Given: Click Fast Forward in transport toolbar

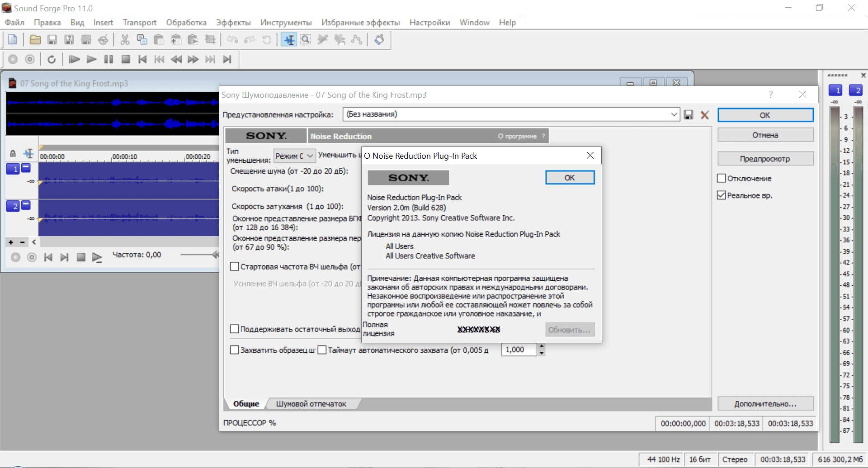Looking at the screenshot, I should 193,59.
